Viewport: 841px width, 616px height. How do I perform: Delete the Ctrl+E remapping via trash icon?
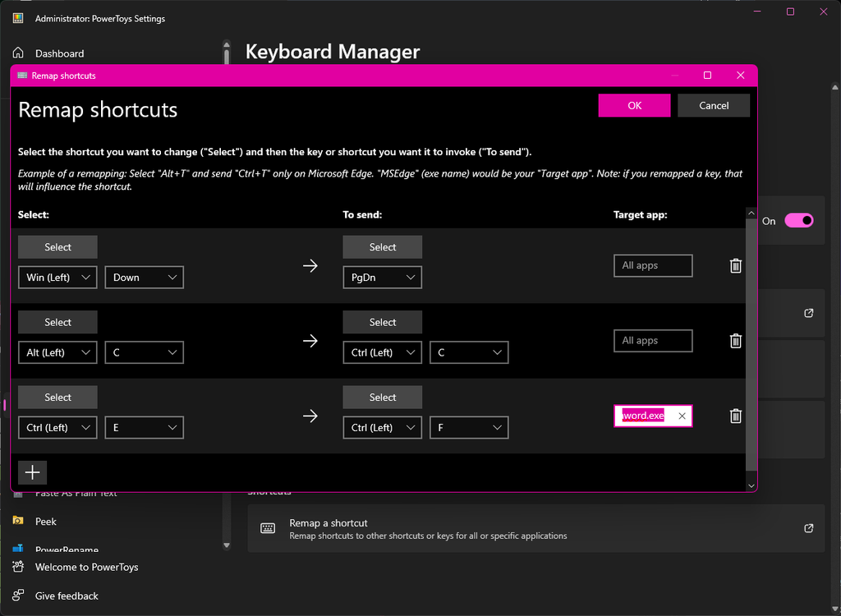[735, 416]
